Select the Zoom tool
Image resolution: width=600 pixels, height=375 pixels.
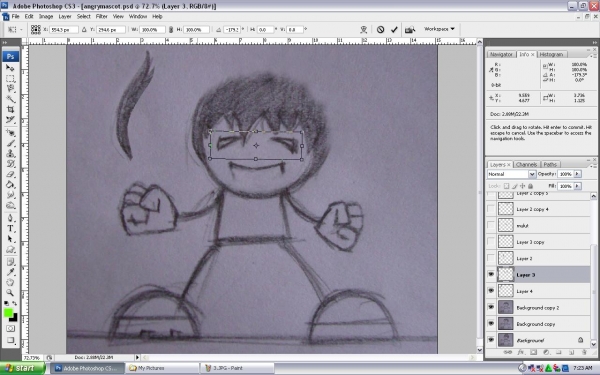click(x=10, y=293)
